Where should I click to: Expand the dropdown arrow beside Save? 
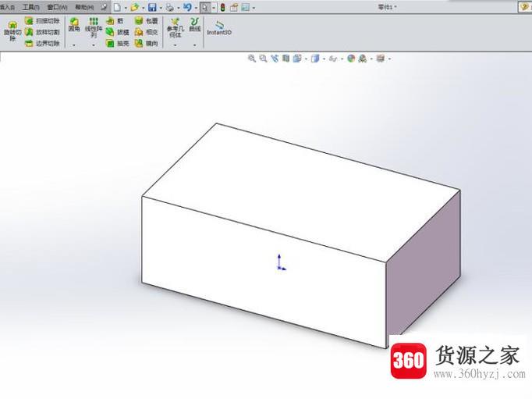[x=161, y=8]
